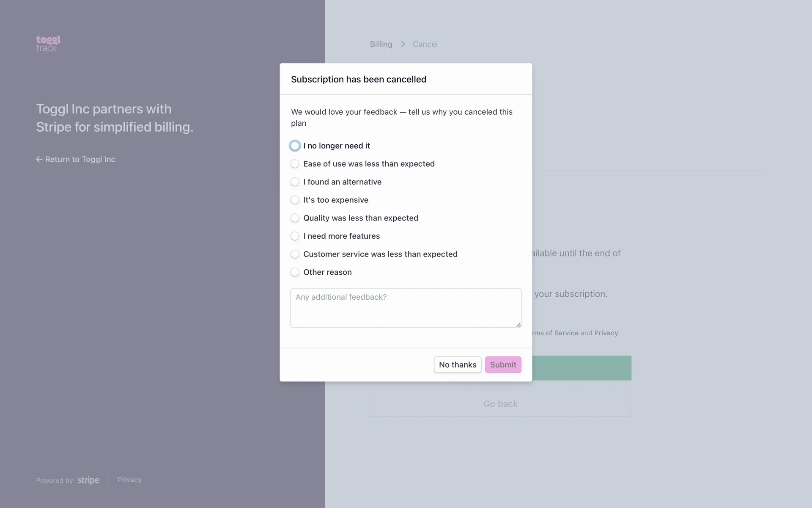
Task: Click the Toggl Track logo
Action: click(48, 44)
